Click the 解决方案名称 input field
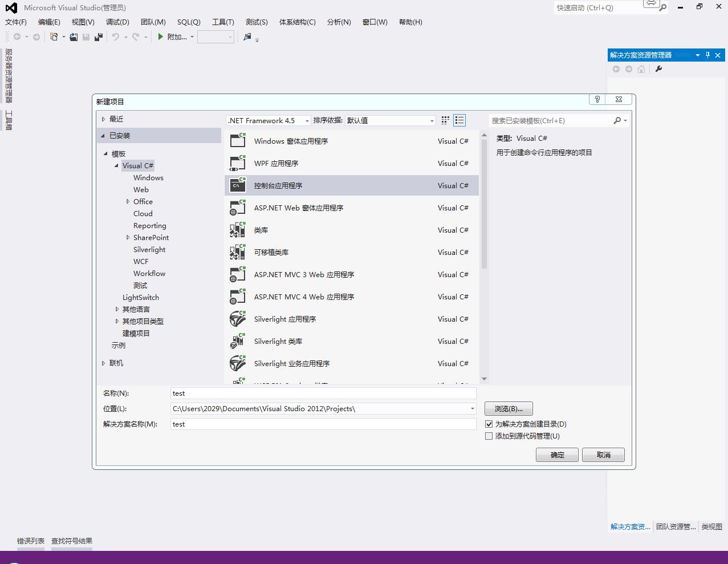 (323, 424)
